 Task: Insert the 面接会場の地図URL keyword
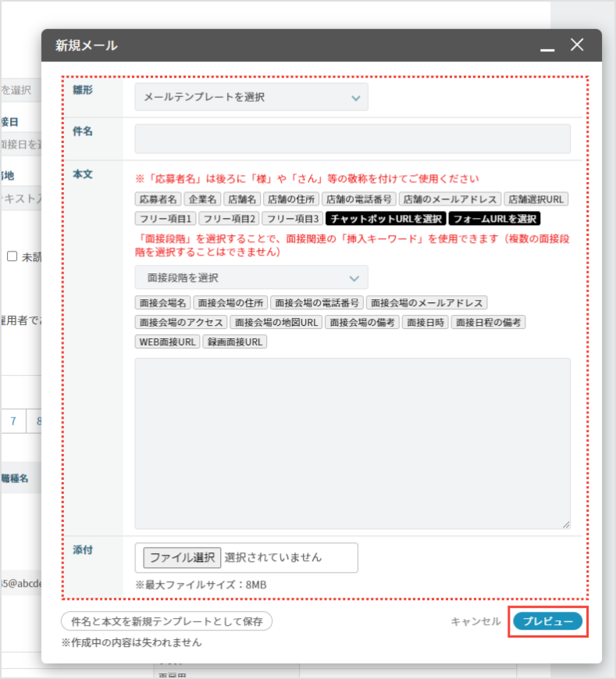(x=276, y=322)
